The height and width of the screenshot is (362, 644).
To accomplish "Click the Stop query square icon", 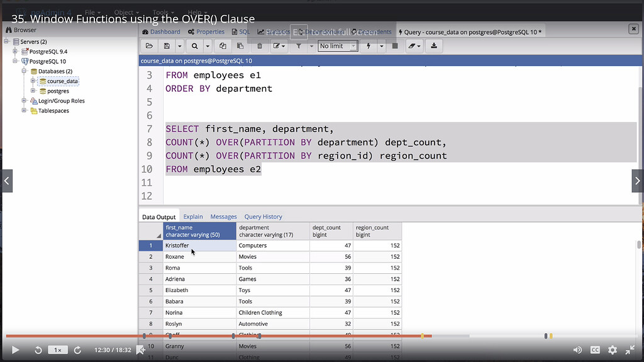I will pos(395,46).
